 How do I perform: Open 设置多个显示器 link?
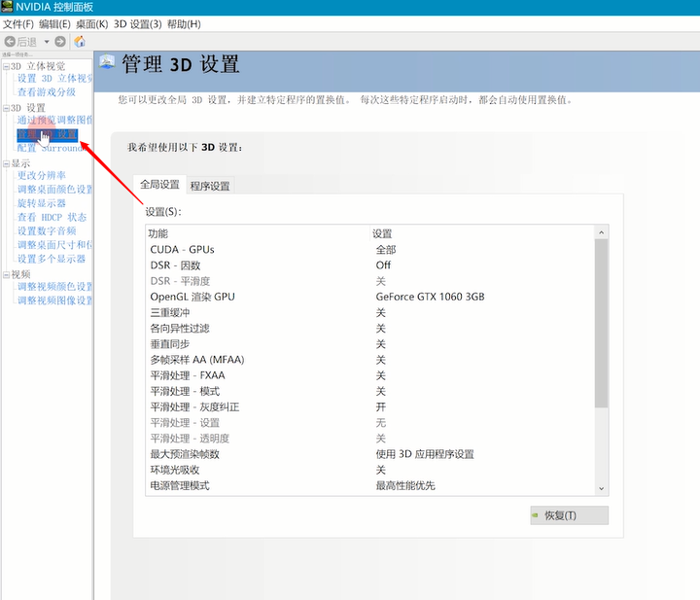click(52, 259)
